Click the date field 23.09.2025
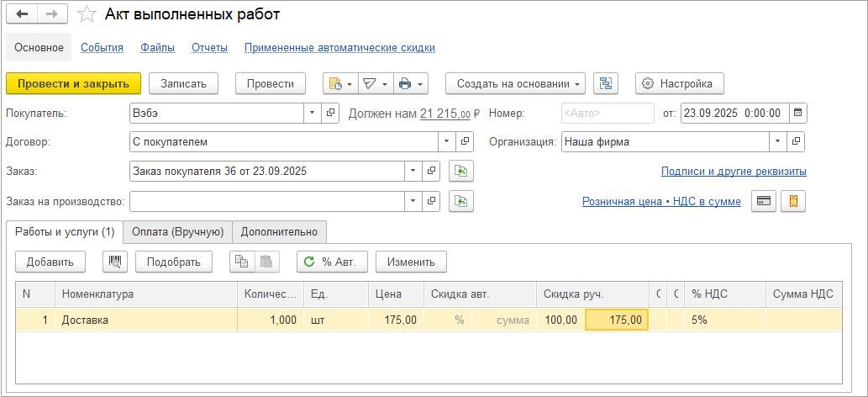868x397 pixels. coord(734,113)
